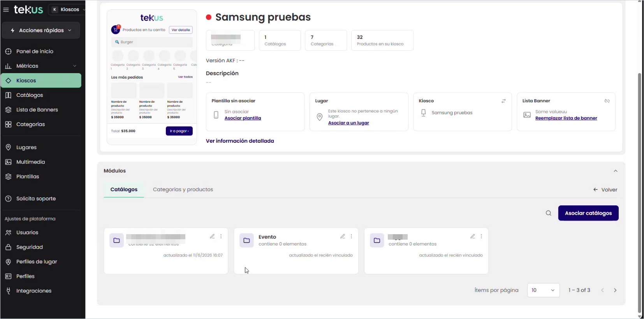Click the image icon in Lista Banner card
This screenshot has width=644, height=319.
[527, 115]
